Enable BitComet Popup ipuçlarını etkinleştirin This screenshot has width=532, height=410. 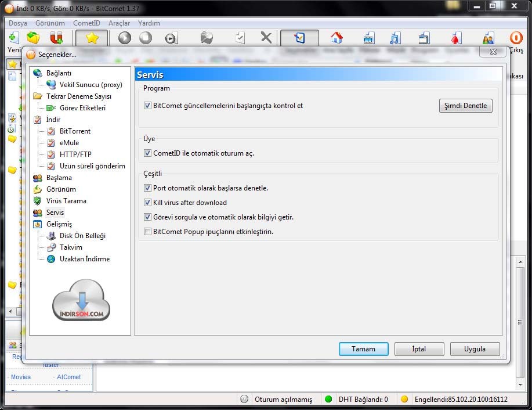point(147,231)
